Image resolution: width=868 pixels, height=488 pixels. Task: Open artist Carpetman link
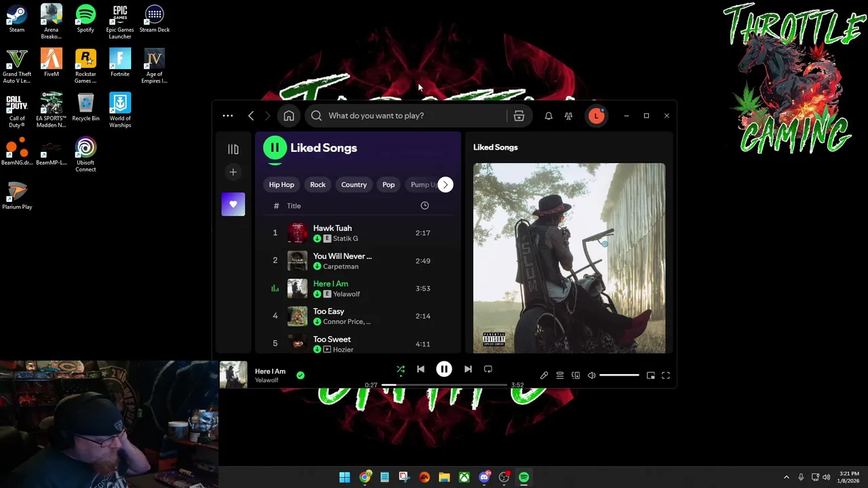pyautogui.click(x=340, y=266)
